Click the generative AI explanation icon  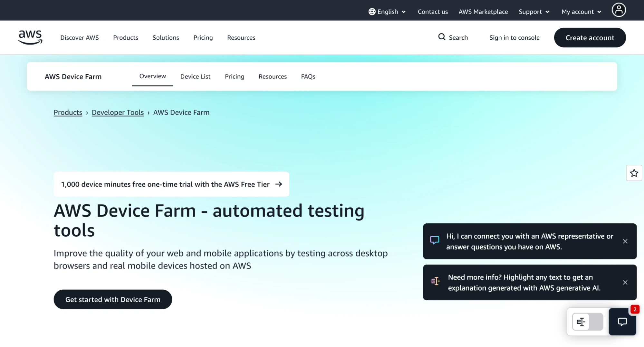click(x=435, y=281)
